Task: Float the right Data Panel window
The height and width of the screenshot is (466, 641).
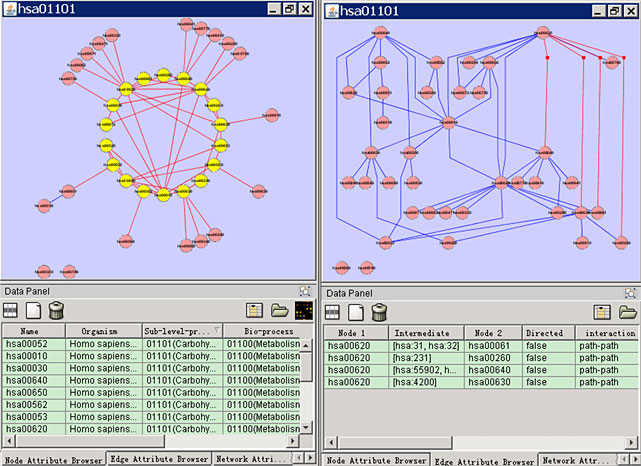Action: 628,292
